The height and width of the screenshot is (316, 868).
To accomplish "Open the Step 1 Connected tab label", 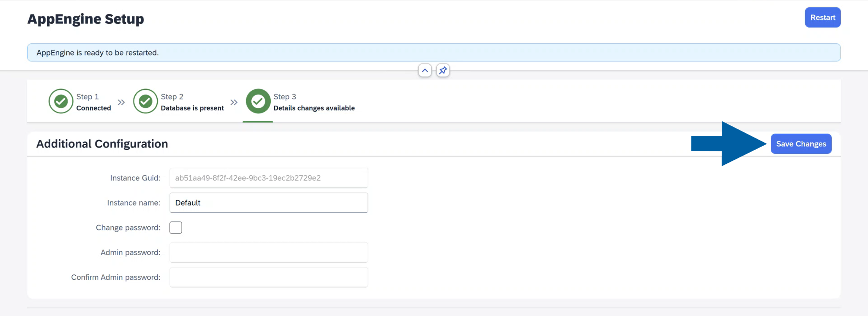I will pyautogui.click(x=93, y=108).
